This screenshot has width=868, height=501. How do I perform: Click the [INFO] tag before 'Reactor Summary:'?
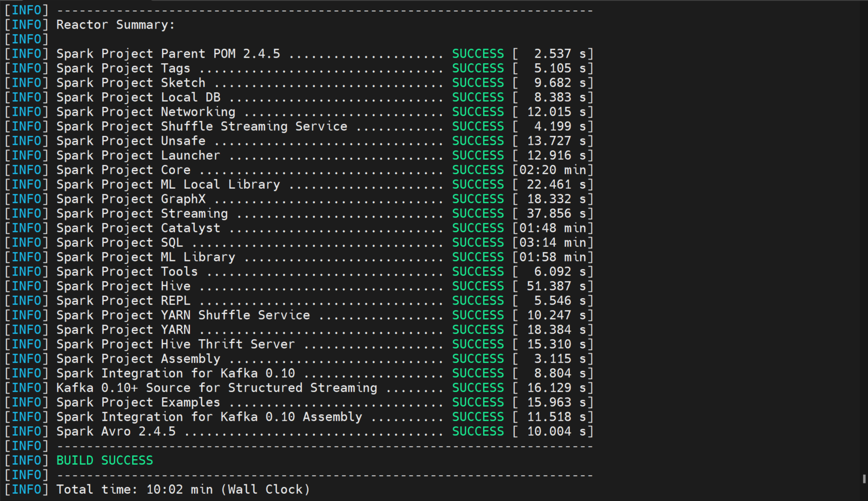point(26,25)
